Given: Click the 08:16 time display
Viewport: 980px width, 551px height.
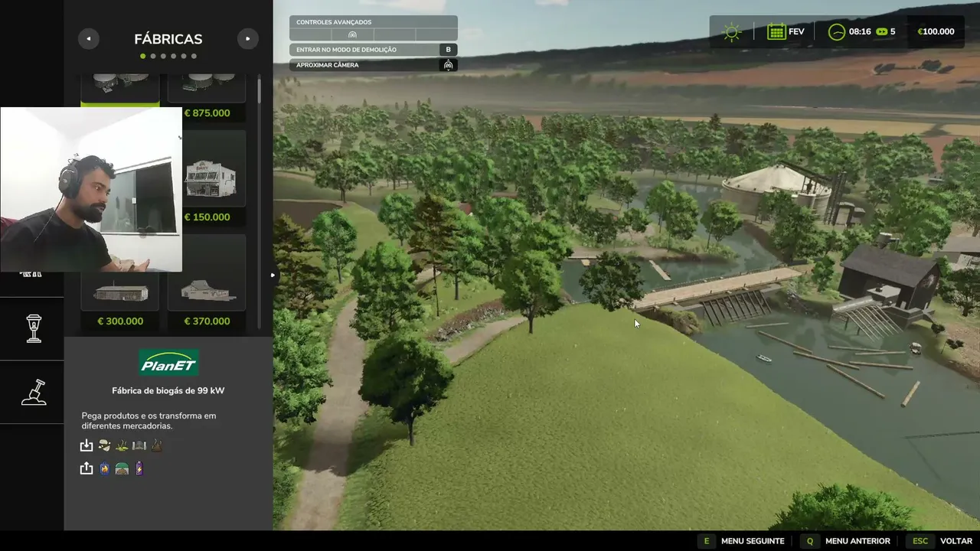Looking at the screenshot, I should (x=860, y=32).
